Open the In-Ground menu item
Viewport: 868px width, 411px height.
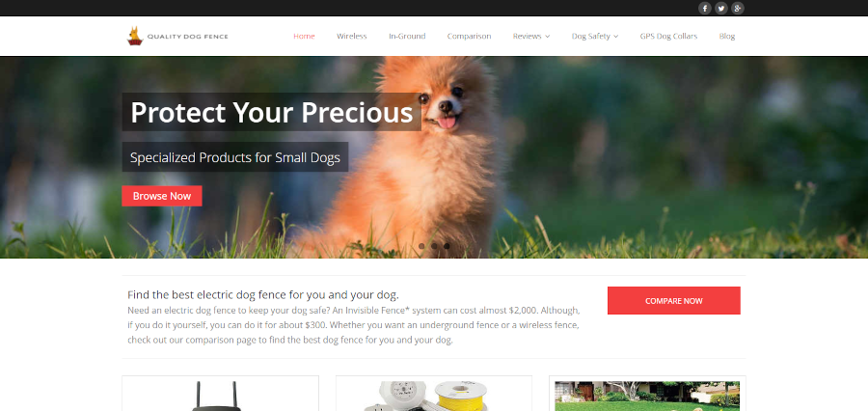point(407,36)
